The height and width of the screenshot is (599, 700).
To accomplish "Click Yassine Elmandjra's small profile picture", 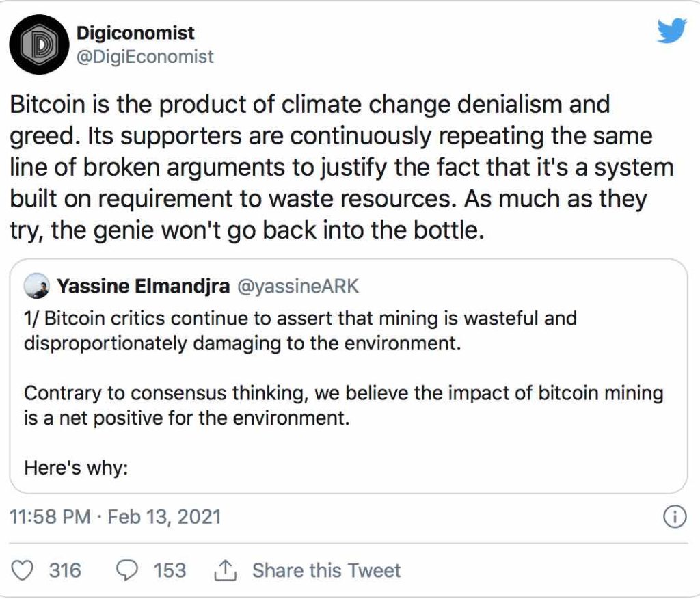I will point(37,287).
